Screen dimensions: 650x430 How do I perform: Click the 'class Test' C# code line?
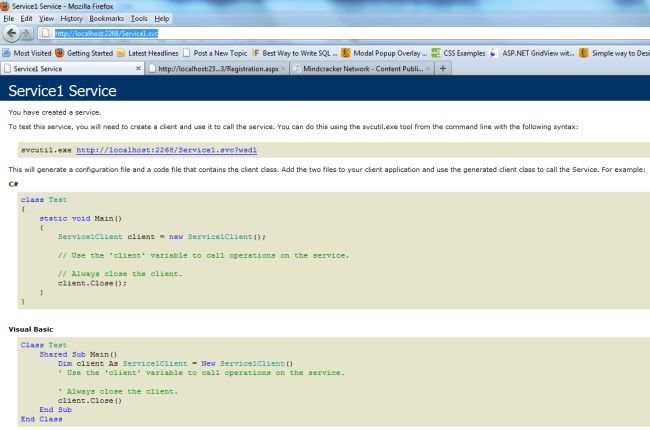point(44,200)
